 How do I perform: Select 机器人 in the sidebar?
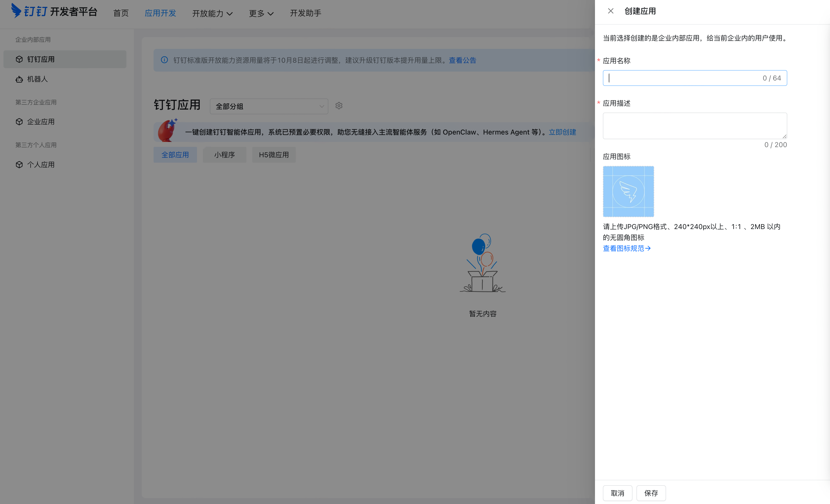point(65,79)
